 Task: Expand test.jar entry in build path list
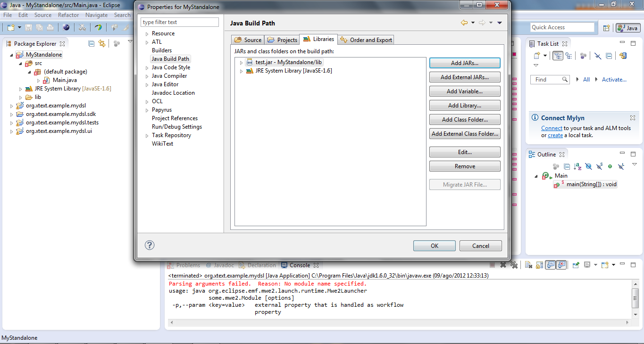coord(241,63)
